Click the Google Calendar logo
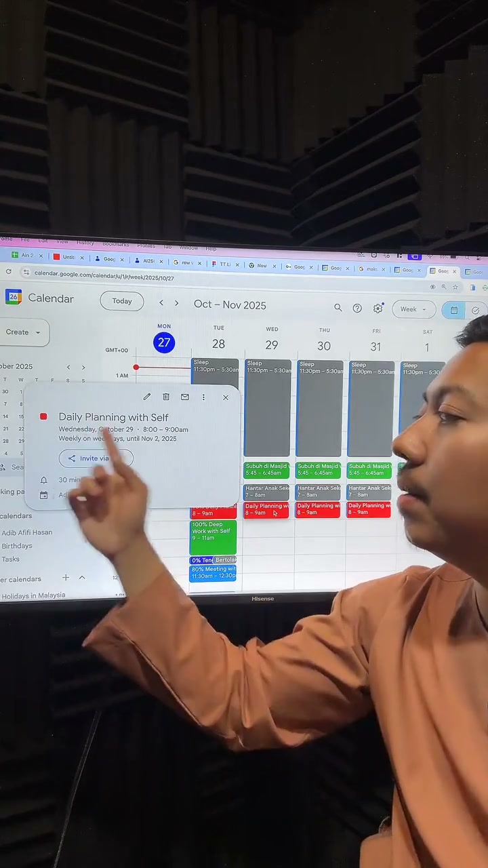 click(14, 297)
